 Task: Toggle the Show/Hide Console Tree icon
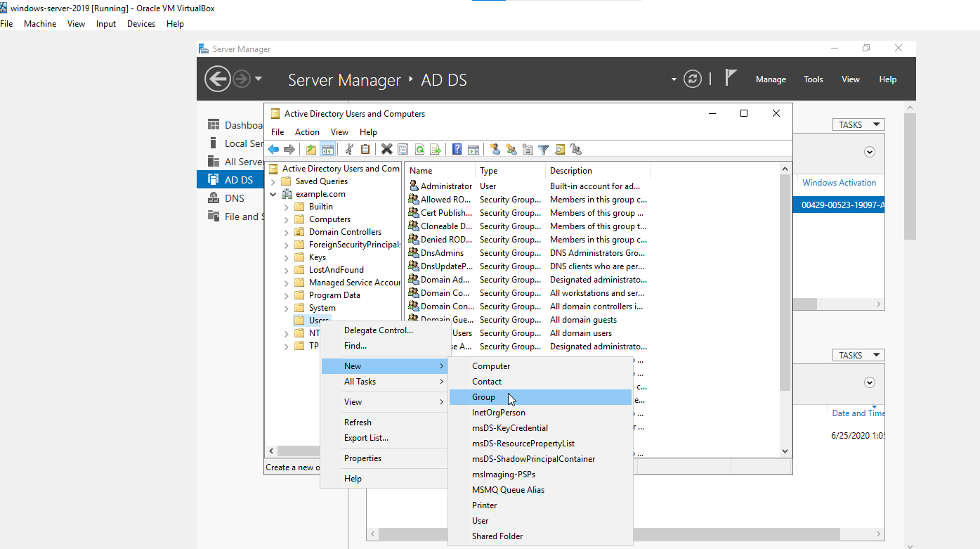pos(327,149)
